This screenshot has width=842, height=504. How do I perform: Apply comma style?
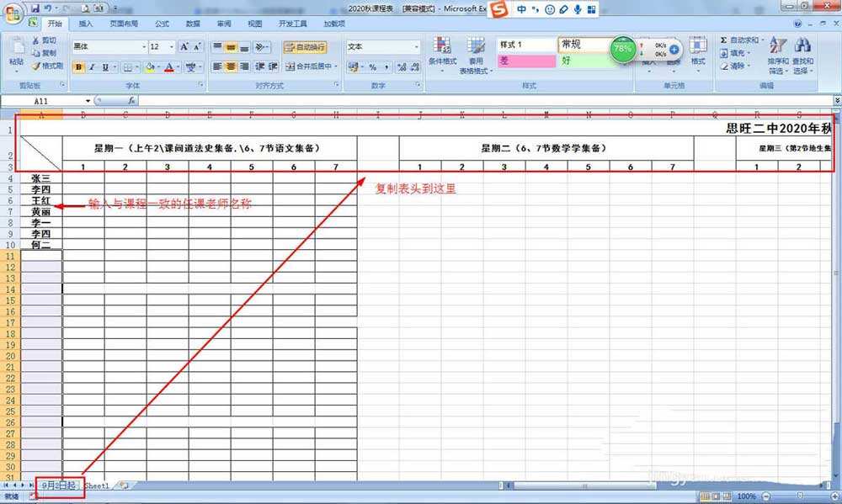tap(386, 67)
